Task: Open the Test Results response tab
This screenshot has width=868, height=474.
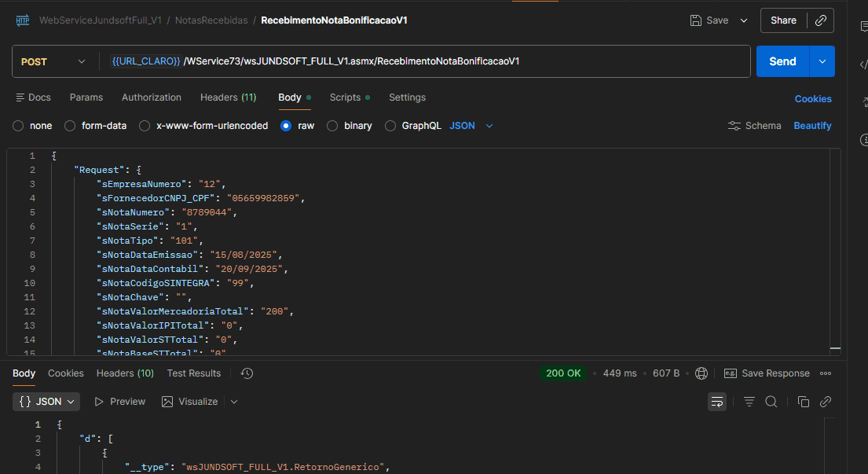Action: 193,373
